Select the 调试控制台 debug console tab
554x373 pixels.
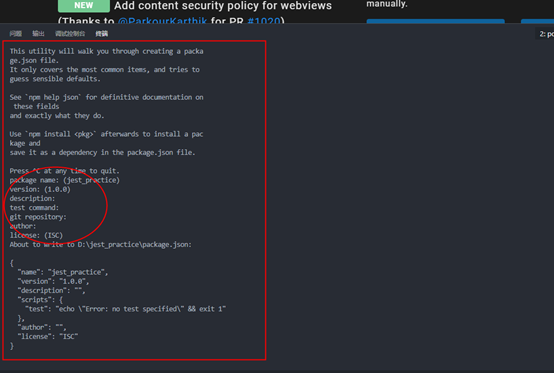[x=70, y=34]
